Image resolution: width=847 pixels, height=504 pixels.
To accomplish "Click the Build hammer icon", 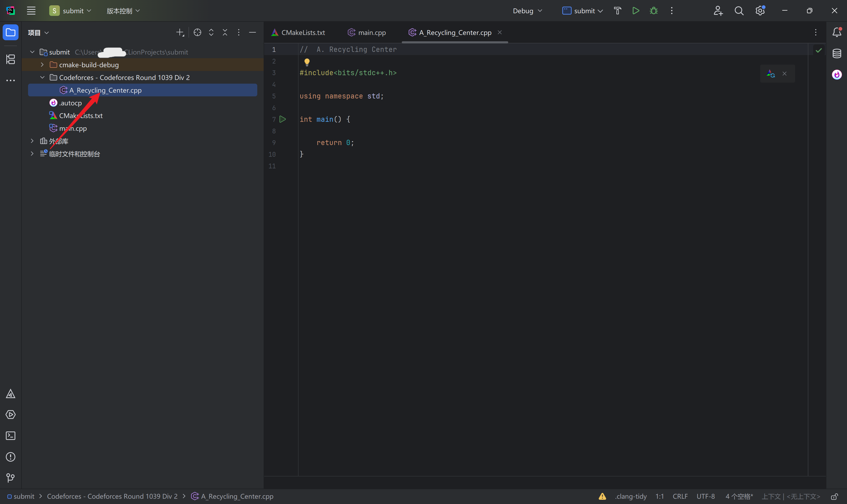I will 618,11.
